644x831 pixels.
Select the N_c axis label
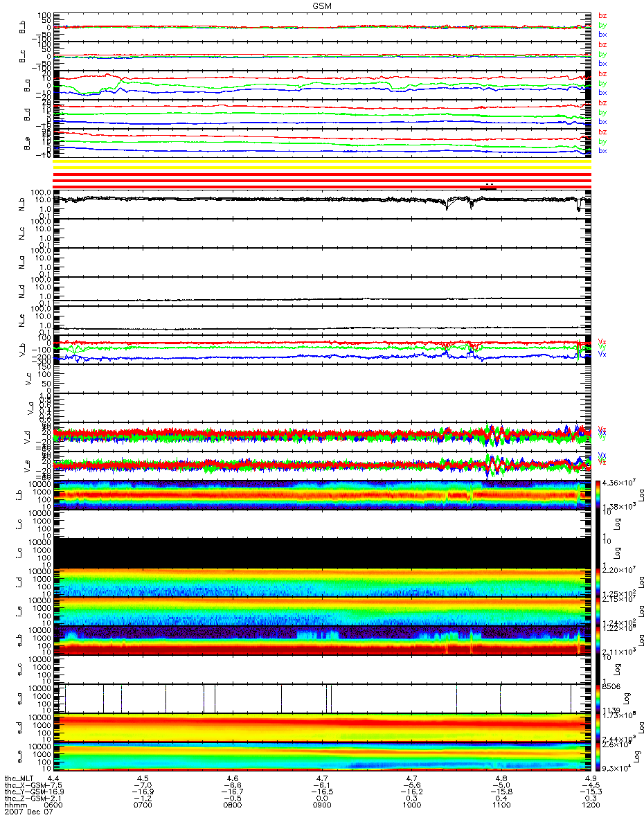point(23,233)
